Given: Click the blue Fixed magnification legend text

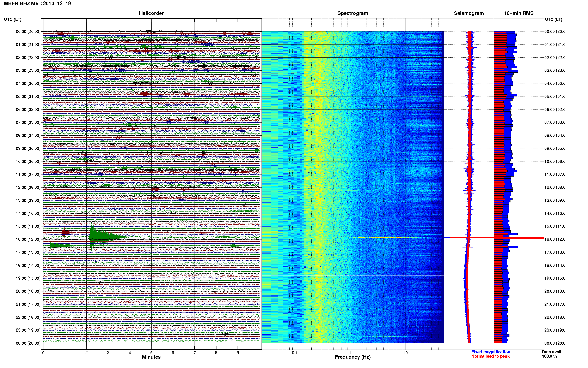Looking at the screenshot, I should click(491, 352).
